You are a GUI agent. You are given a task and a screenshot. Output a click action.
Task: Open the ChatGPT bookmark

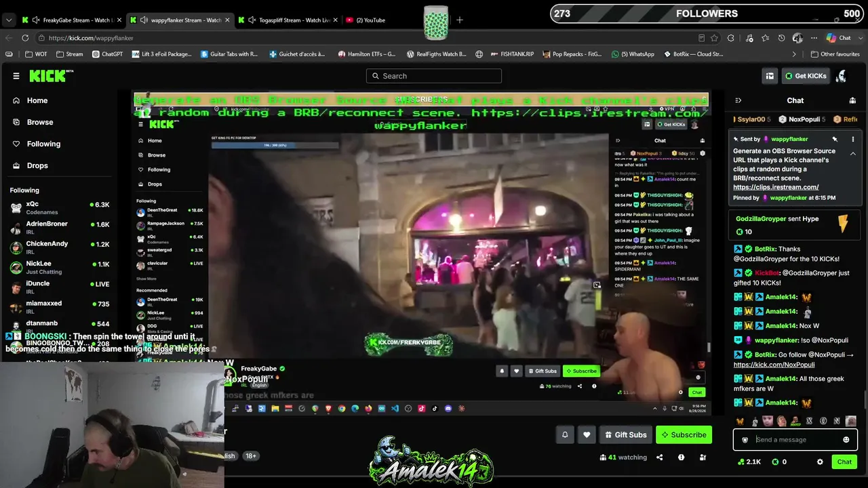[x=107, y=54]
